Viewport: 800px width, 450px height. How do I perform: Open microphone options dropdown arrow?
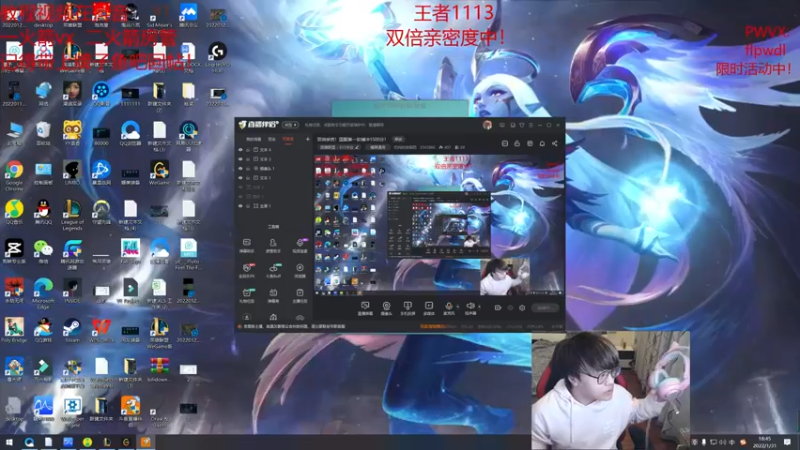pyautogui.click(x=458, y=306)
